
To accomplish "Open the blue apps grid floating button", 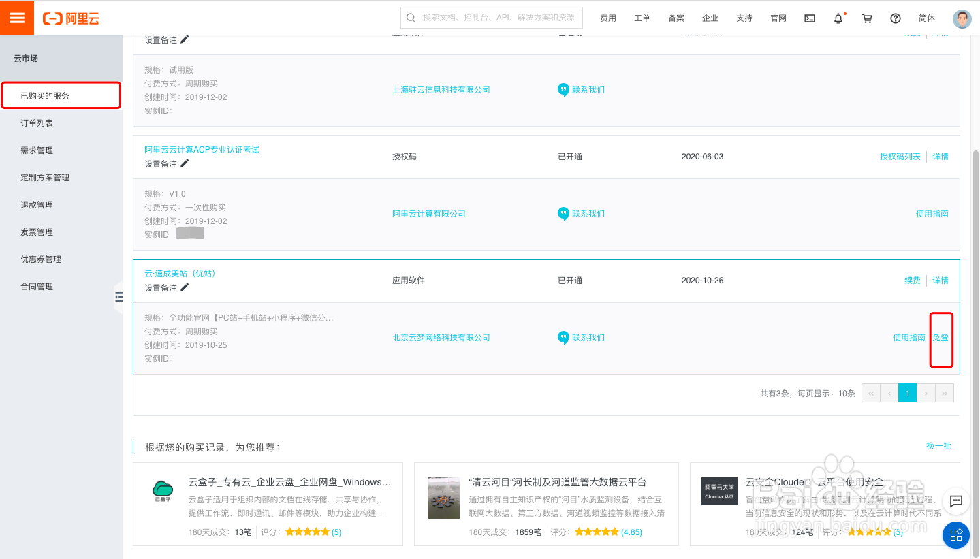I will 955,534.
